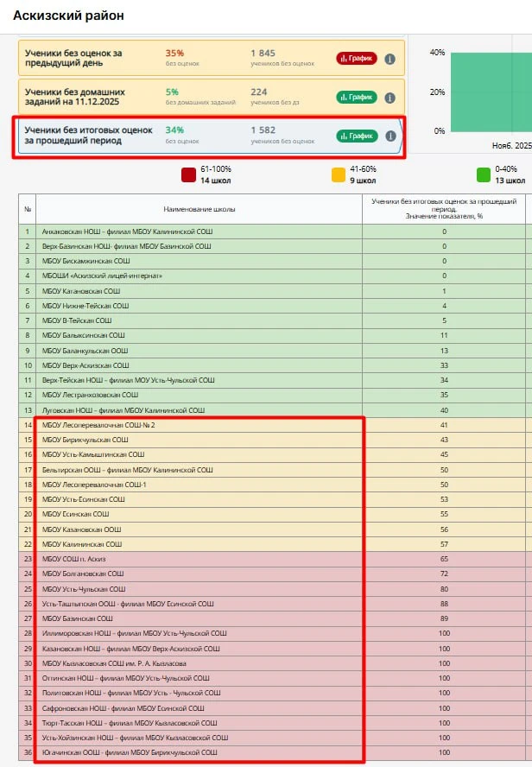The width and height of the screenshot is (532, 767).
Task: Select row 'МБОУ Есинская СОШ'
Action: 272,514
